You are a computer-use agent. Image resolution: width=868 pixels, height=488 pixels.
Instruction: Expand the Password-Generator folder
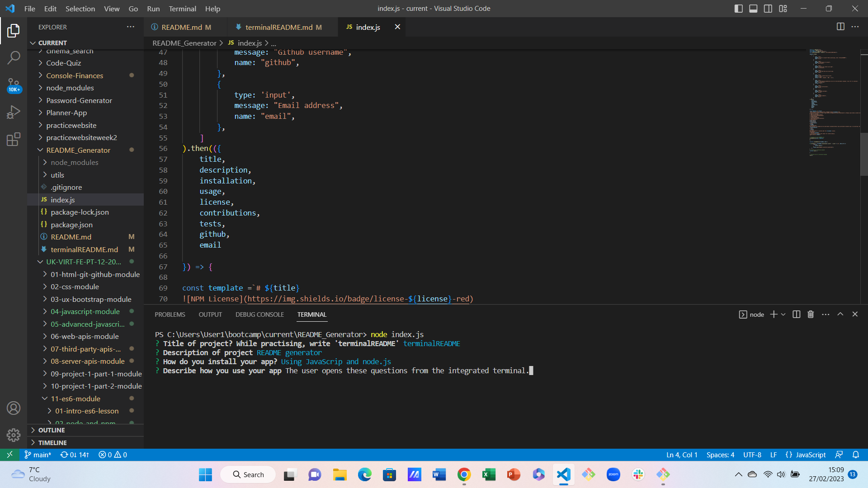85,100
